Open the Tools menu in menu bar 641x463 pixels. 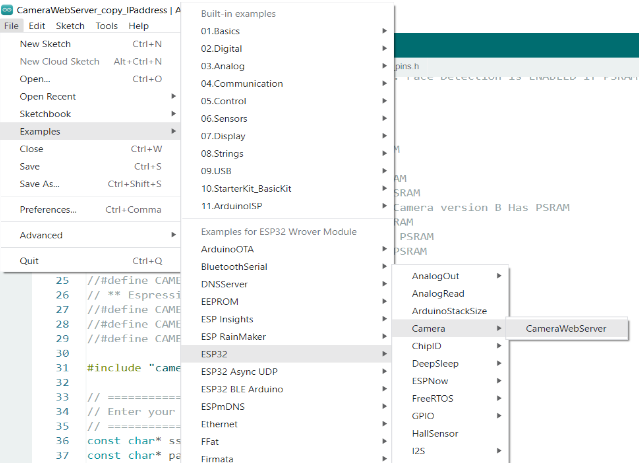(x=106, y=26)
